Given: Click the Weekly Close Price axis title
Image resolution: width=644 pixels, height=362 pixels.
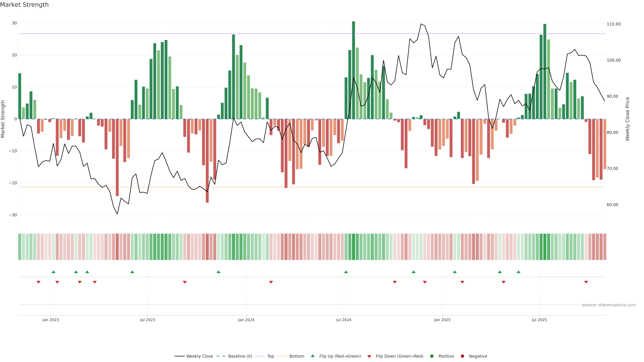Looking at the screenshot, I should [x=628, y=119].
